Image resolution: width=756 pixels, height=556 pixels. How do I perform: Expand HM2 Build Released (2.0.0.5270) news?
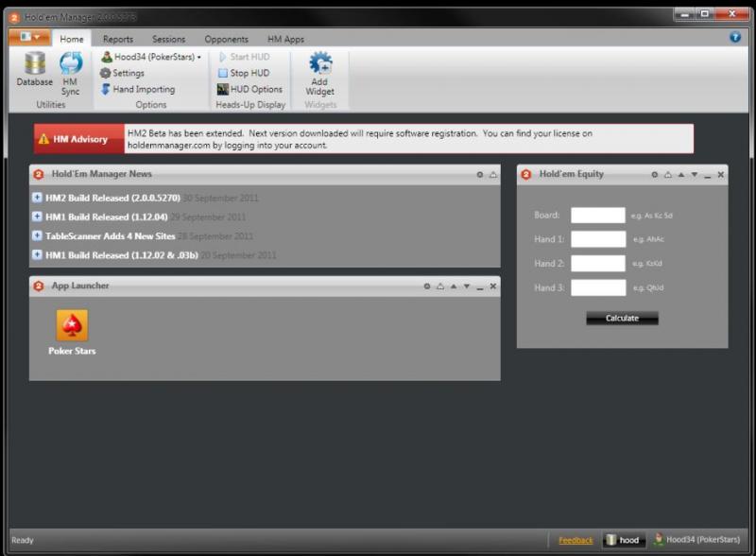[37, 198]
